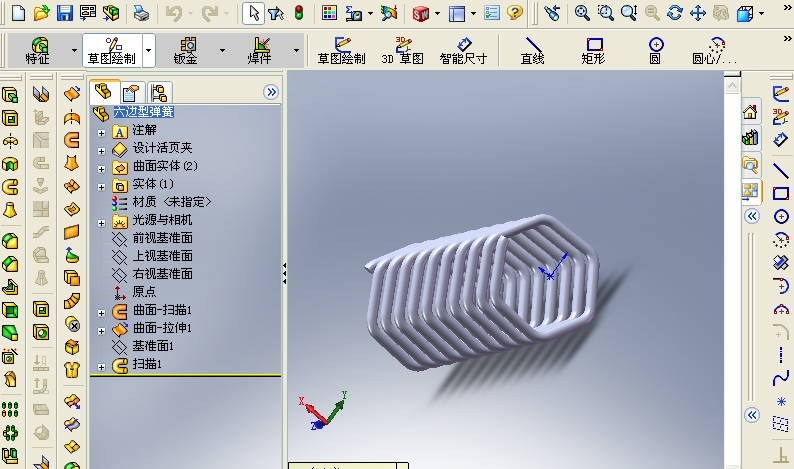Screen dimensions: 794x469
Task: Open a file with the yellow folder icon
Action: 42,13
